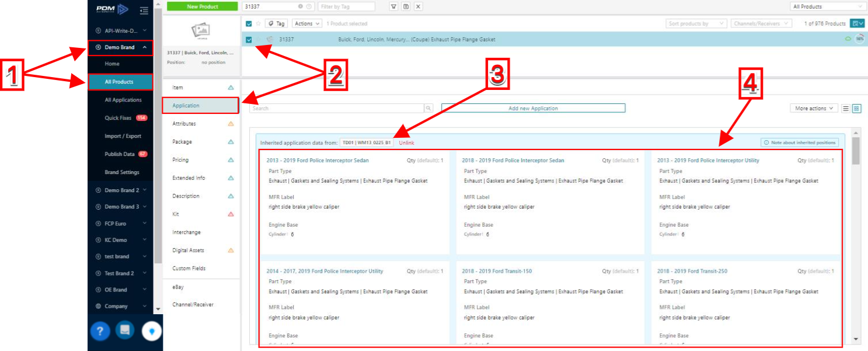Expand Demo Brand 2
The height and width of the screenshot is (351, 868).
[121, 190]
